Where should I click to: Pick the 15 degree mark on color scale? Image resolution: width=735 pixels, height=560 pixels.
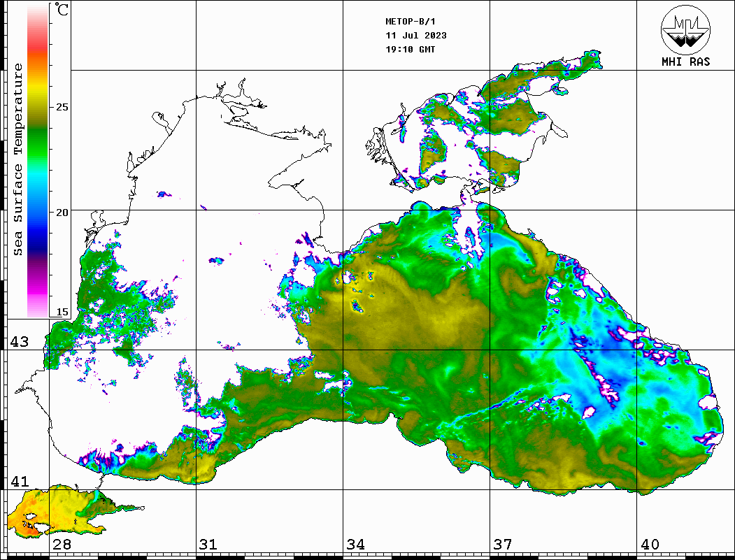point(62,312)
